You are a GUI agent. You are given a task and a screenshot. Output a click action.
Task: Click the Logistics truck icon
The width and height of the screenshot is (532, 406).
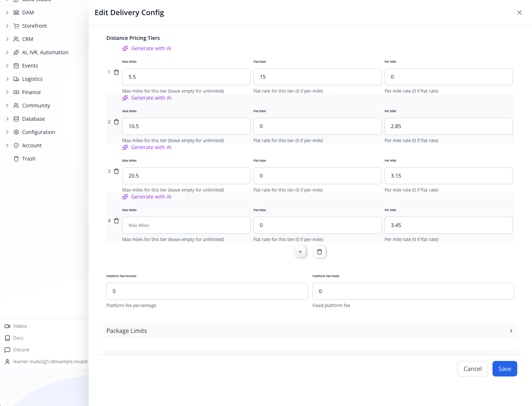pyautogui.click(x=16, y=79)
